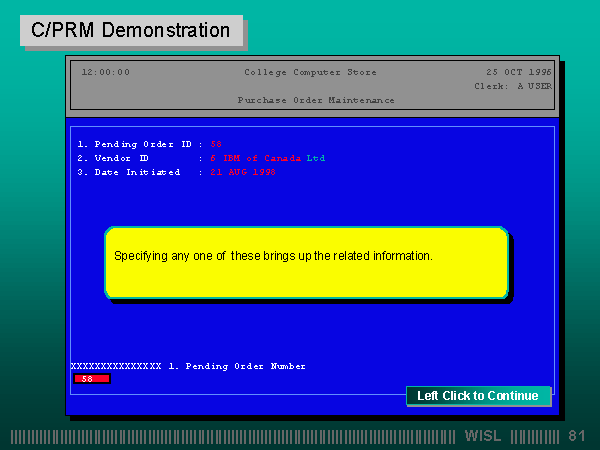Click the Left Click to Continue button
600x450 pixels.
[478, 396]
